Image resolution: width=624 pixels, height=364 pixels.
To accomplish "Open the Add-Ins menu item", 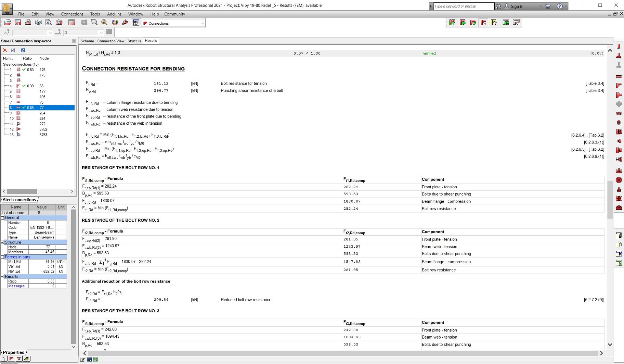I will point(114,13).
